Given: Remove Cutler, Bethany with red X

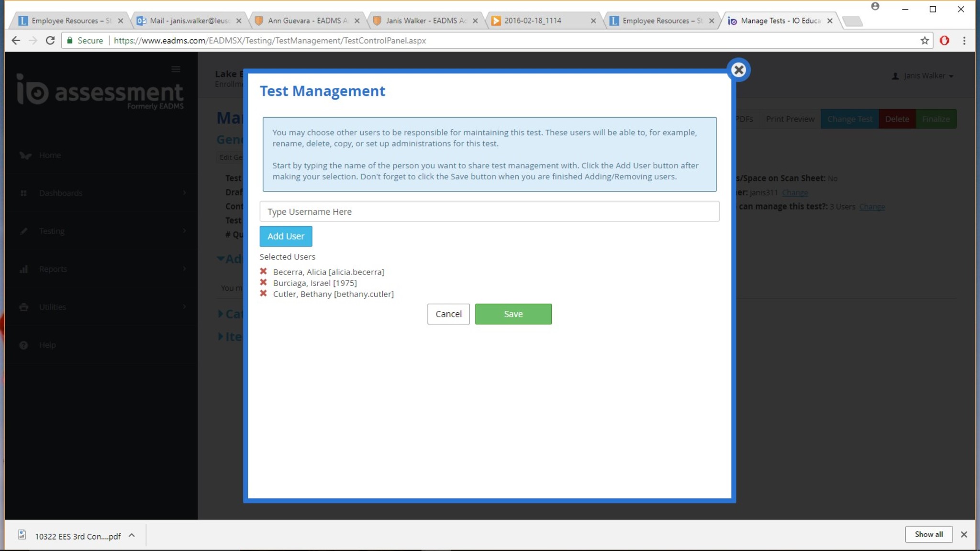Looking at the screenshot, I should (x=263, y=293).
